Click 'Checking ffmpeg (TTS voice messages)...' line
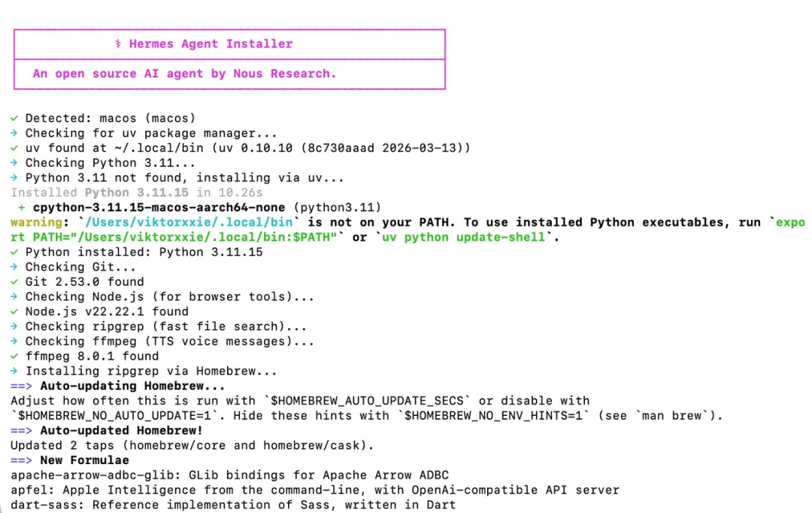The image size is (812, 513). click(170, 341)
